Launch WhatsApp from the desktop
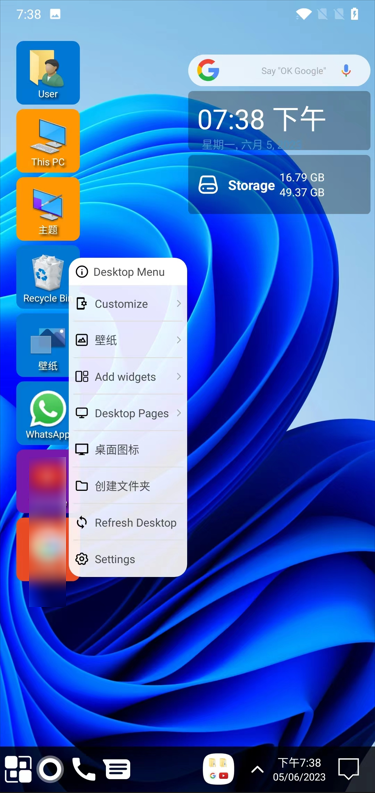 point(43,413)
